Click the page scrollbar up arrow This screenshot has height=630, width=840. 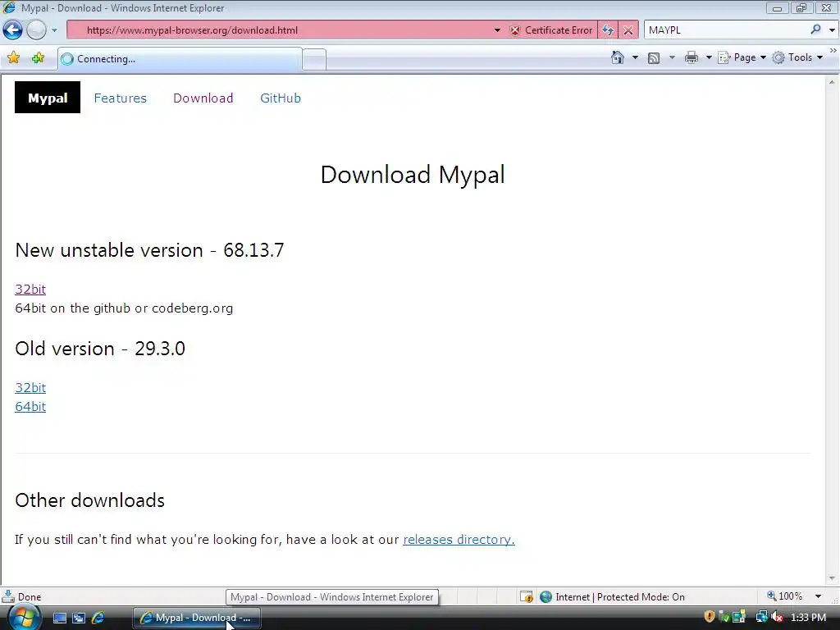click(832, 83)
